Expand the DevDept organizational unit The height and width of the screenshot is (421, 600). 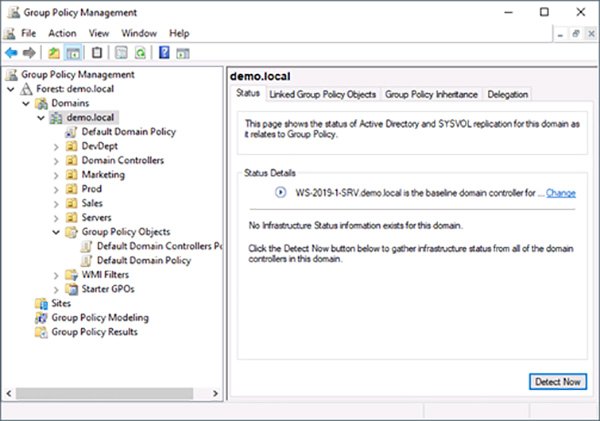tap(56, 146)
